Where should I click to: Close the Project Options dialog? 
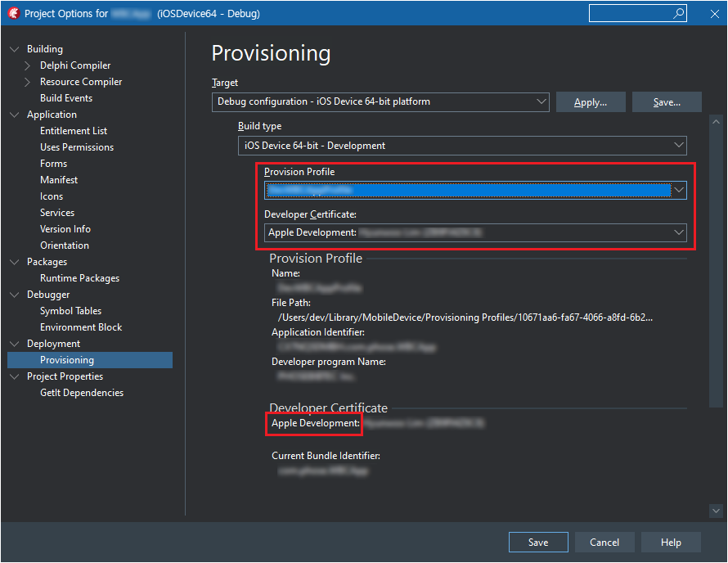pos(715,14)
